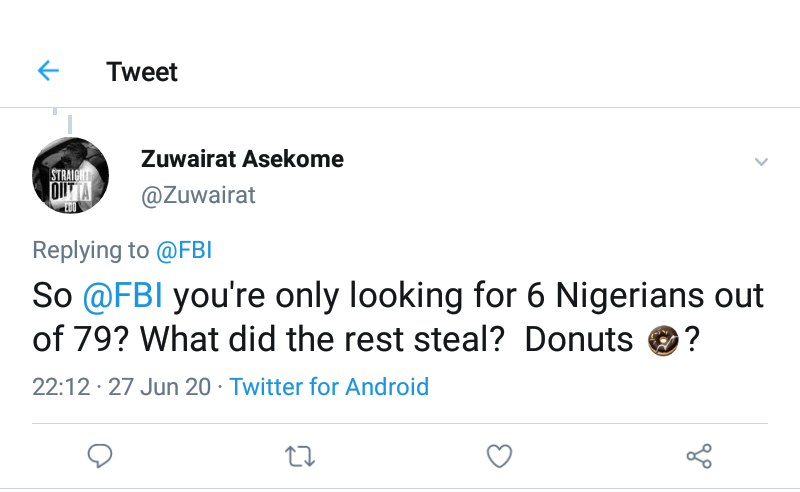The image size is (800, 492).
Task: Retweet this tweet using the retweet icon
Action: [299, 457]
